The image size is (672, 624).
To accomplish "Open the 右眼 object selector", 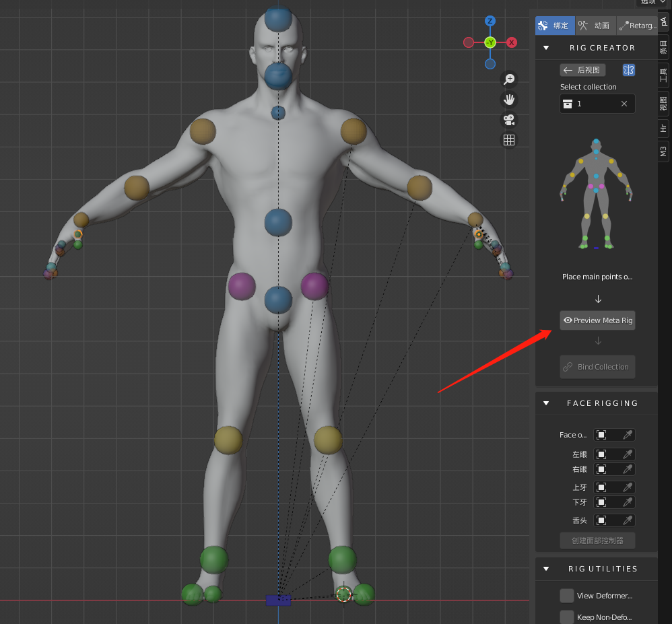I will pos(613,469).
